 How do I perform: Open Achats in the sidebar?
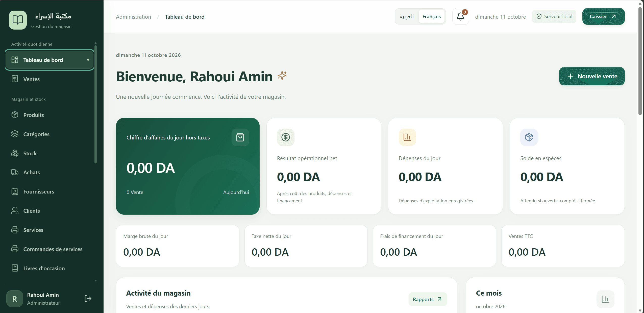pyautogui.click(x=49, y=172)
